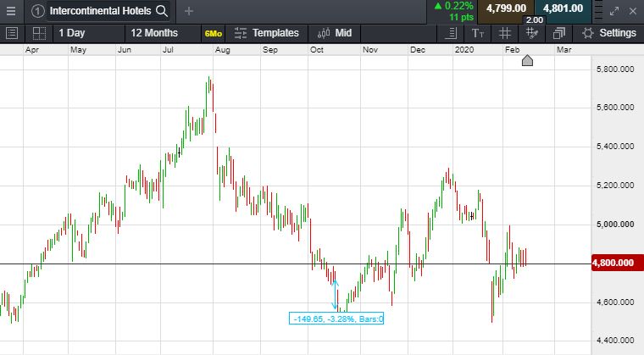
Task: Open the hamburger main menu
Action: (11, 11)
